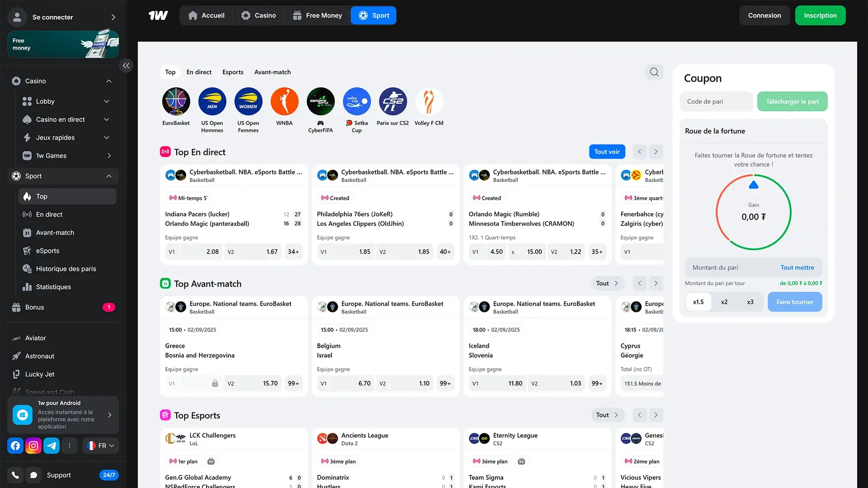
Task: Select the x1.5 multiplier option
Action: point(698,302)
